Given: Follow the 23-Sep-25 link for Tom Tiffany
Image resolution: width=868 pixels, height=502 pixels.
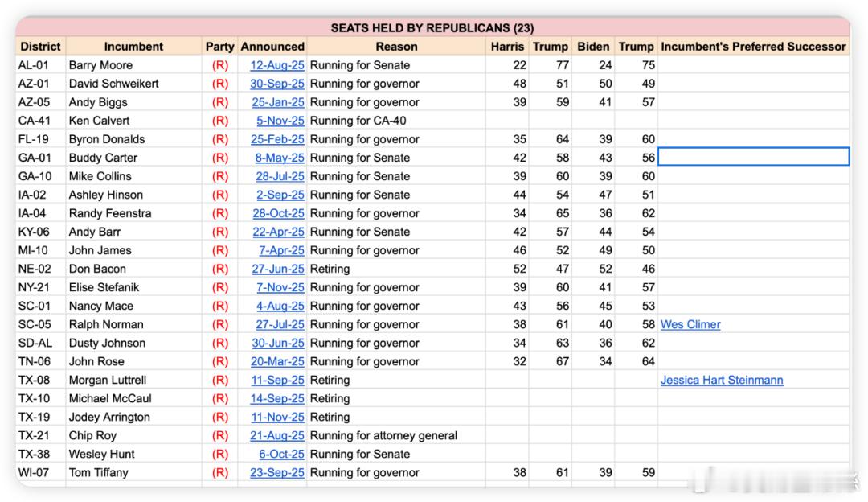Looking at the screenshot, I should (x=276, y=472).
